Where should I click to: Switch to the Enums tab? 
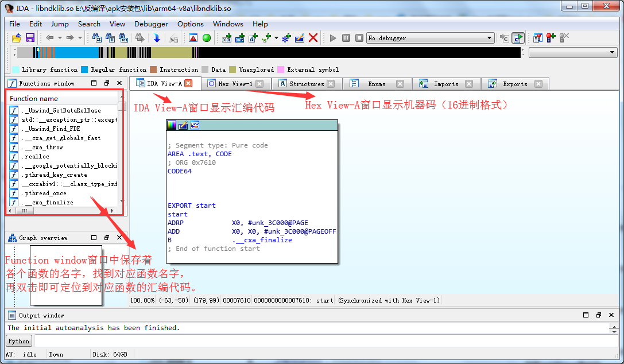[x=377, y=84]
